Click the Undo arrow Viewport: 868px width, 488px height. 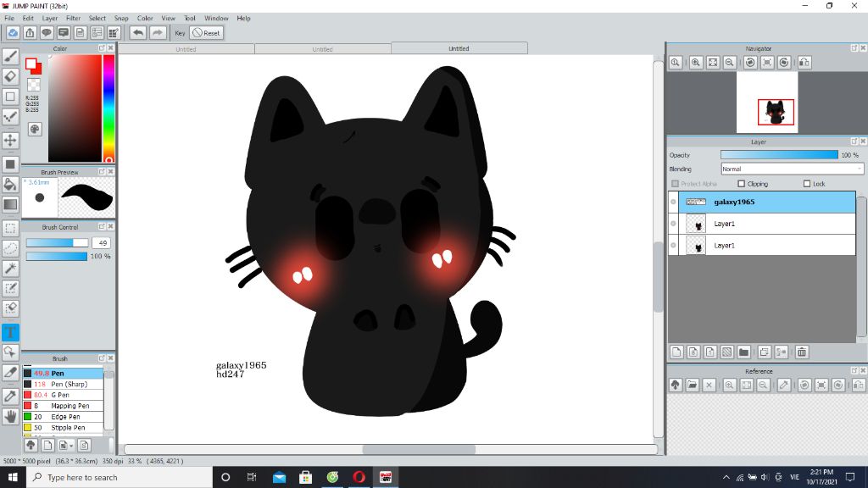coord(138,33)
